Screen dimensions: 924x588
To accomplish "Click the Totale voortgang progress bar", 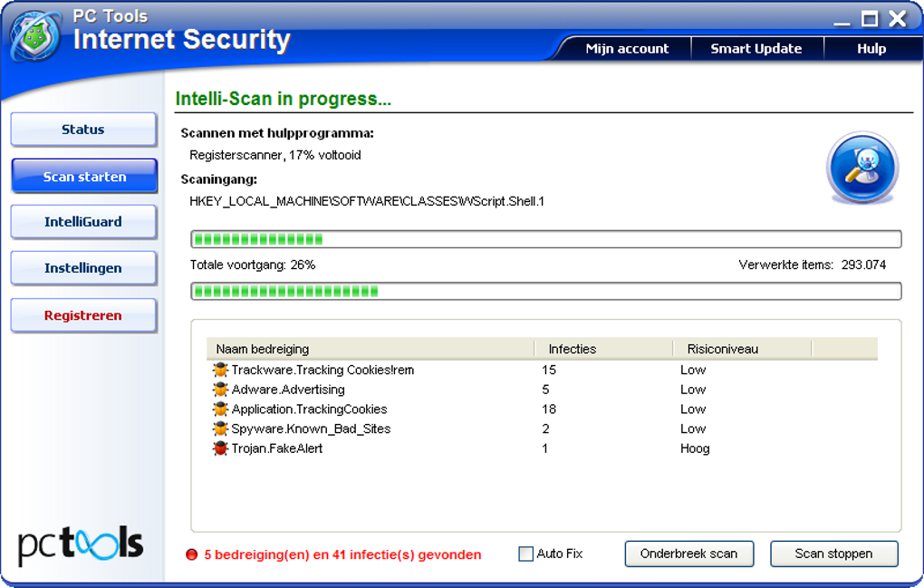I will click(546, 291).
